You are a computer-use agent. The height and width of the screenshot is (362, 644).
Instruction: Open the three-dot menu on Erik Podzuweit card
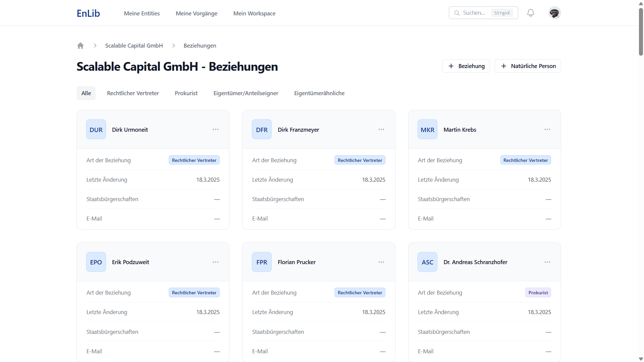pyautogui.click(x=215, y=262)
